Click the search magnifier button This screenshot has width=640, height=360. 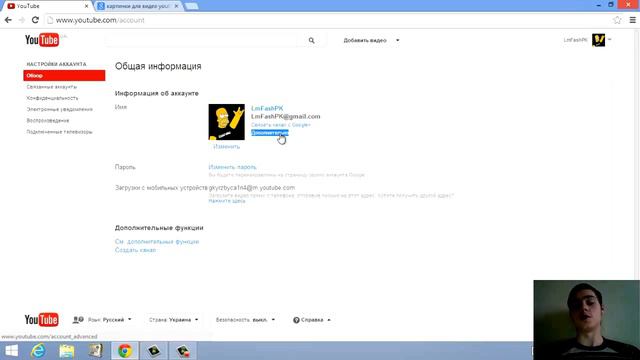point(311,40)
